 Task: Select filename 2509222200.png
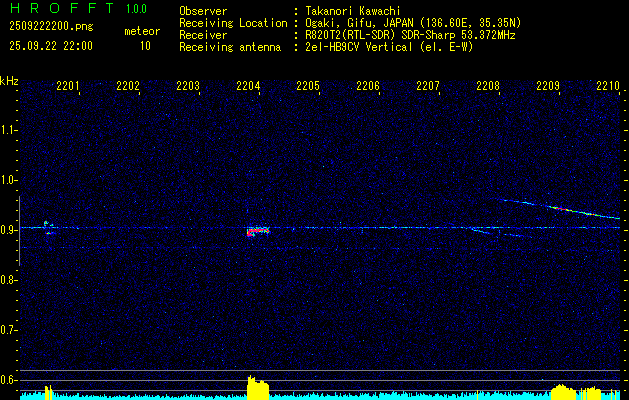[51, 27]
